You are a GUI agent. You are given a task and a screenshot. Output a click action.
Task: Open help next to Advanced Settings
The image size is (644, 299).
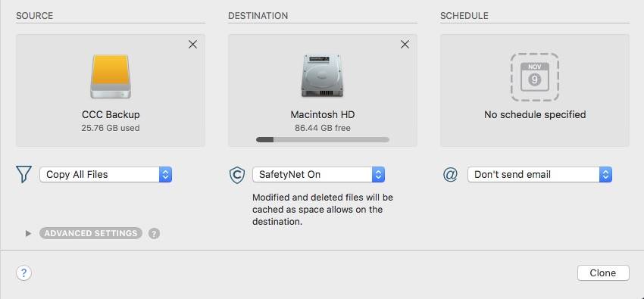point(154,234)
